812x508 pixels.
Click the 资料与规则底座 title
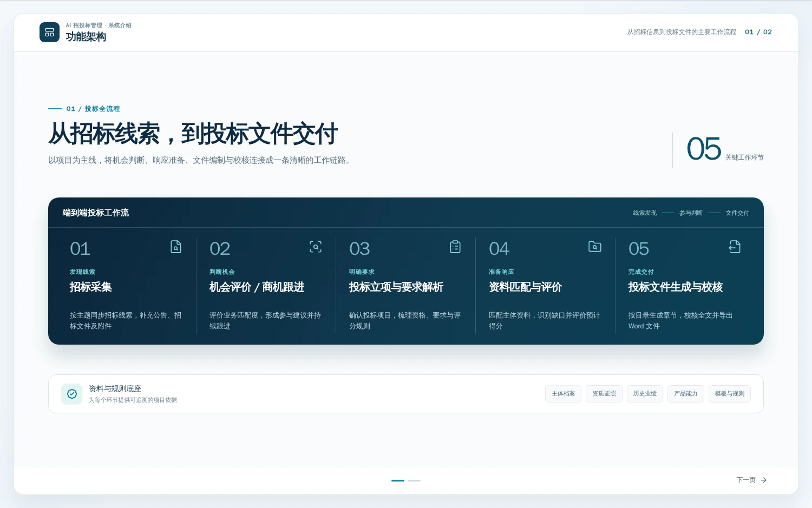(115, 388)
